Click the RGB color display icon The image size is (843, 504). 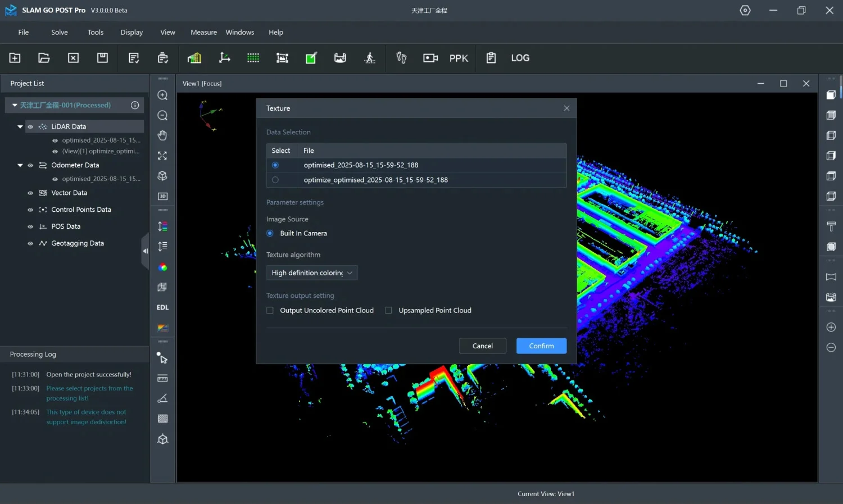[162, 267]
